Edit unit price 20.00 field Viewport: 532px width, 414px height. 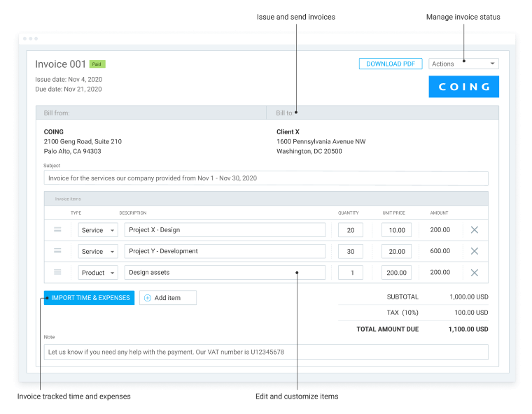396,251
